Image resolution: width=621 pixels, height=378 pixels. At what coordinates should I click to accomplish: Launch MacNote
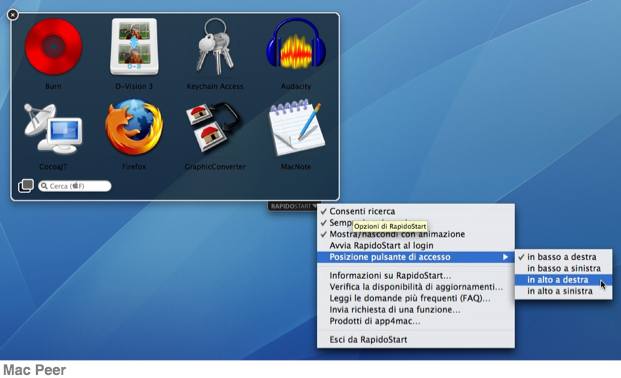click(x=297, y=128)
